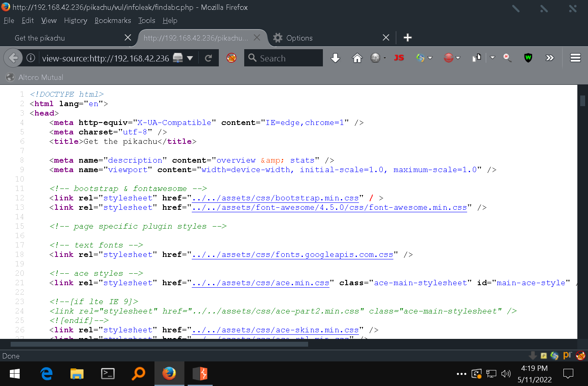Open the fonts.googleapis.com.css link
This screenshot has height=386, width=588.
pyautogui.click(x=293, y=255)
